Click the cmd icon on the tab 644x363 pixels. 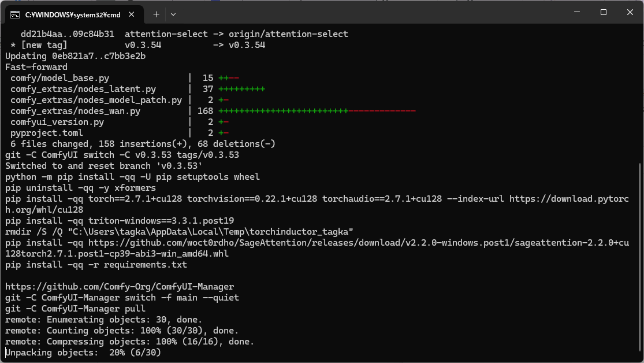[14, 14]
